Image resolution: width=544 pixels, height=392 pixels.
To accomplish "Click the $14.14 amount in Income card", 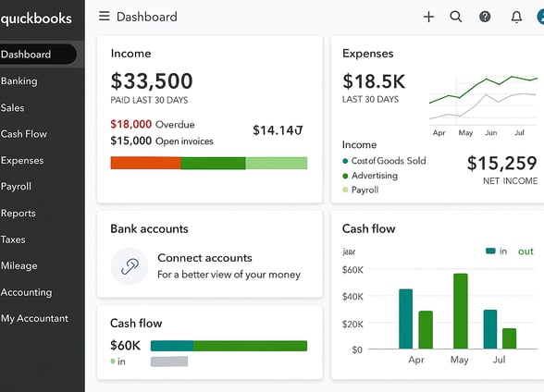I will click(278, 130).
